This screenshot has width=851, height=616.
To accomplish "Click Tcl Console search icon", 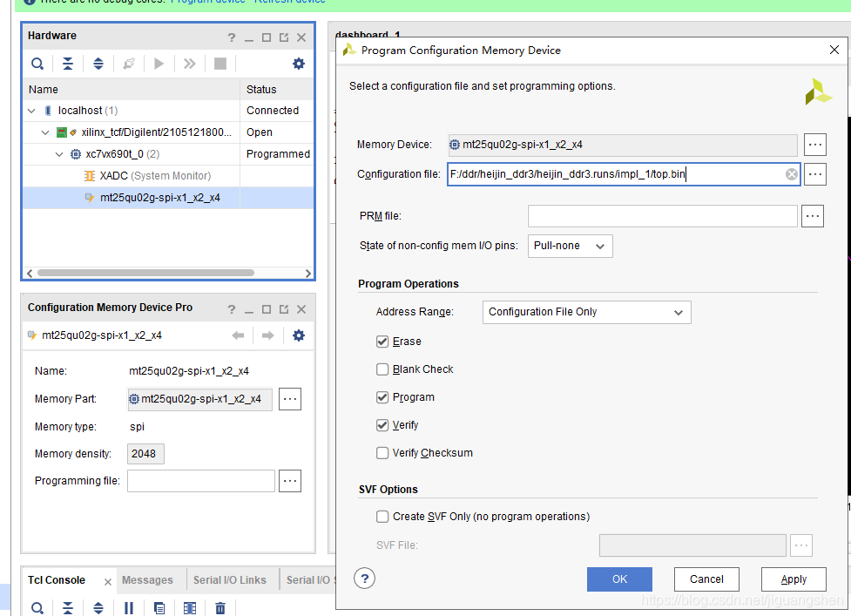I will [x=37, y=608].
